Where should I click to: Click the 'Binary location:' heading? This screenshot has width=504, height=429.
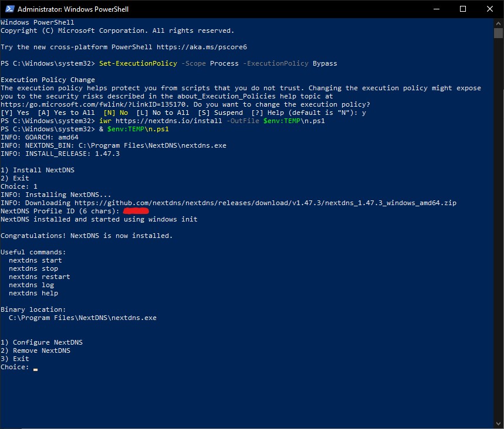pos(33,309)
